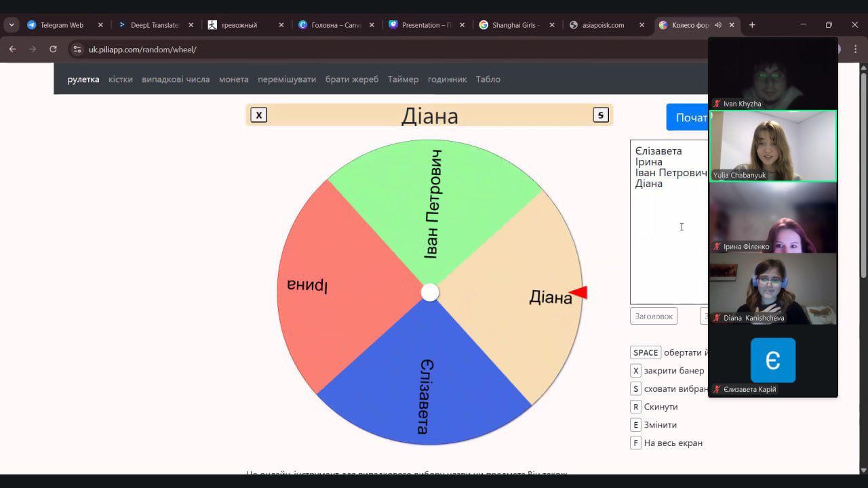Select Yulia Chabanyuk's video thumbnail
The height and width of the screenshot is (488, 868).
[772, 146]
